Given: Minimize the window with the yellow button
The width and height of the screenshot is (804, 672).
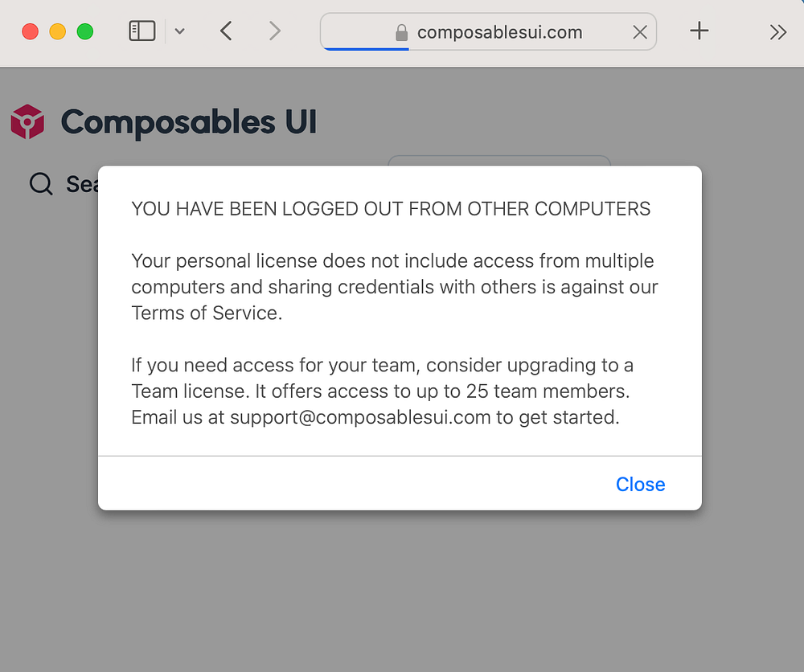Looking at the screenshot, I should (57, 31).
